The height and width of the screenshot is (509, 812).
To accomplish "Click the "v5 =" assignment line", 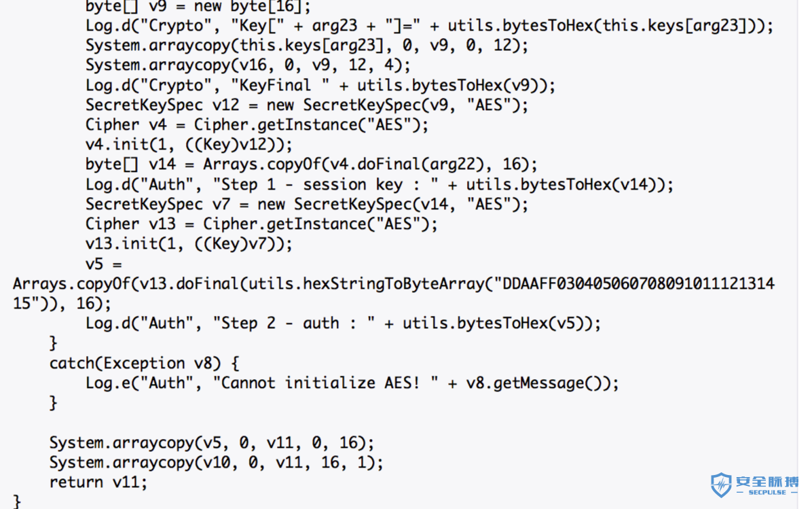I will pos(104,264).
